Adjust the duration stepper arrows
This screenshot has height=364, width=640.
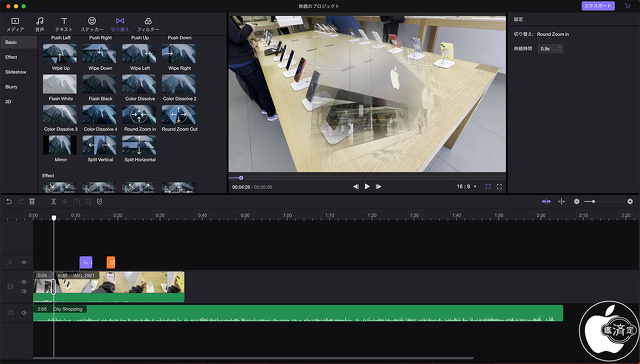pos(560,49)
